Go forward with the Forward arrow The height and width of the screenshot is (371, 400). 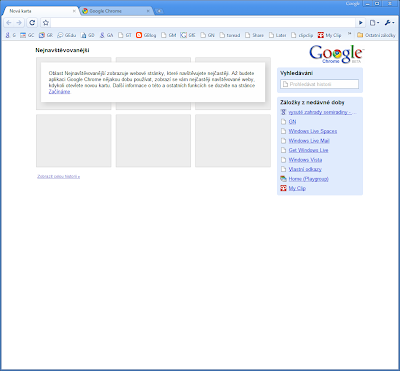(x=19, y=23)
